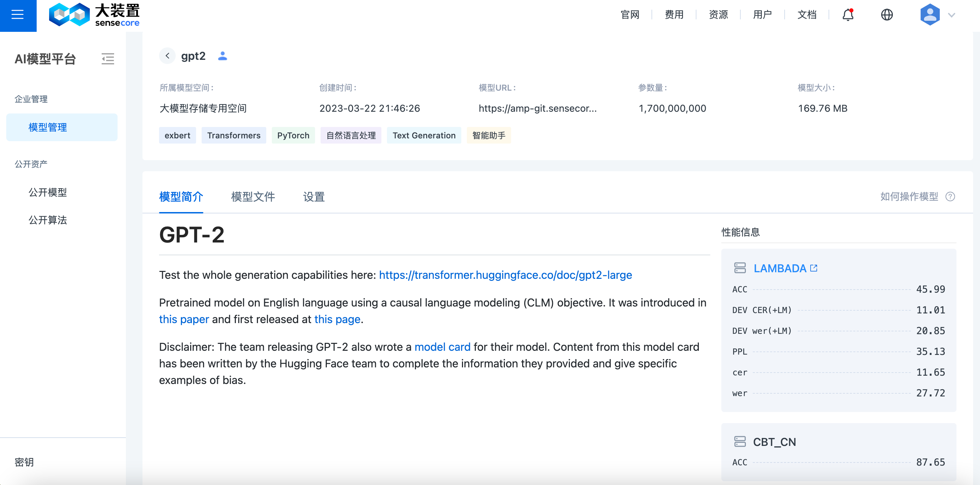The height and width of the screenshot is (485, 980).
Task: Go back using the arrow beside gpt2
Action: [x=167, y=56]
